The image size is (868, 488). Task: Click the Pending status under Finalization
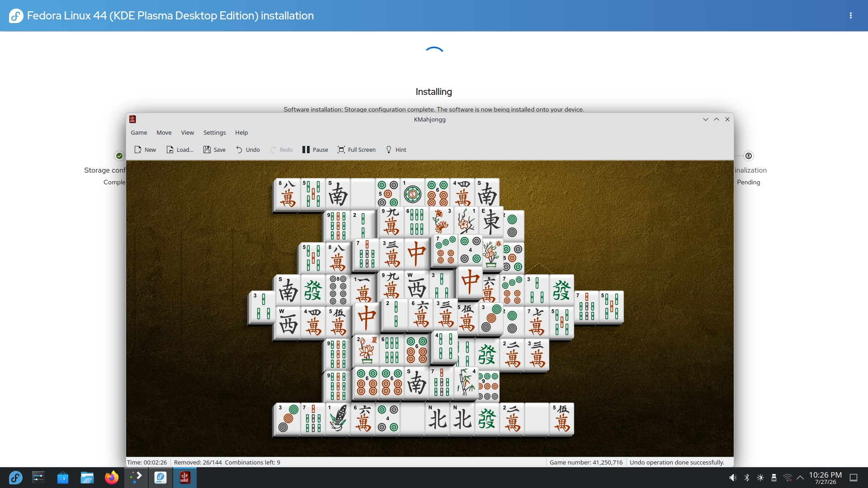[749, 182]
